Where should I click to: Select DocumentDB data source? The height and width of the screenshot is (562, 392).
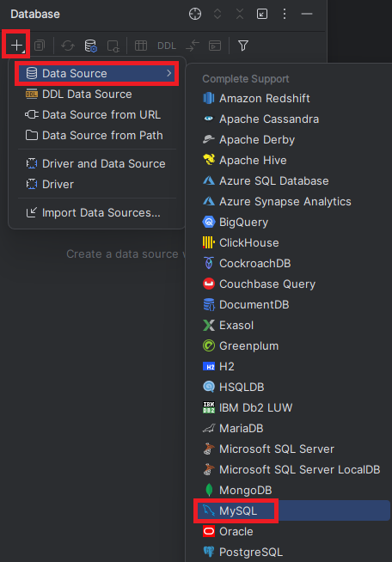[x=292, y=305]
